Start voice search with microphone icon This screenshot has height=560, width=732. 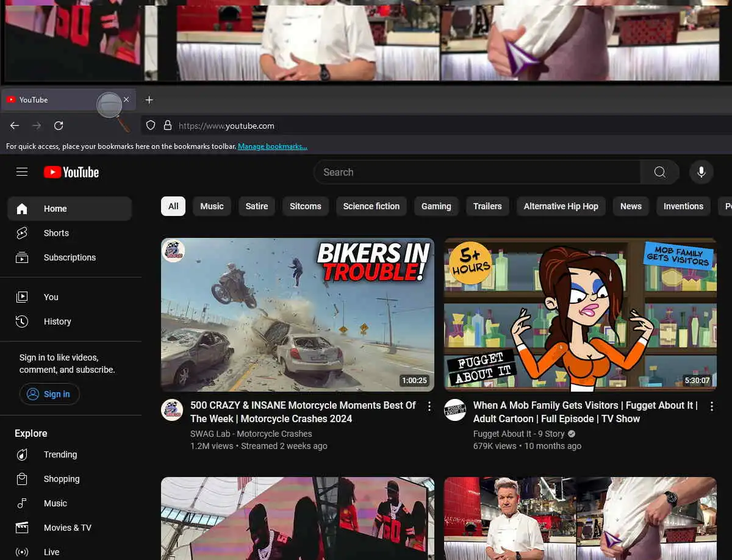tap(701, 172)
